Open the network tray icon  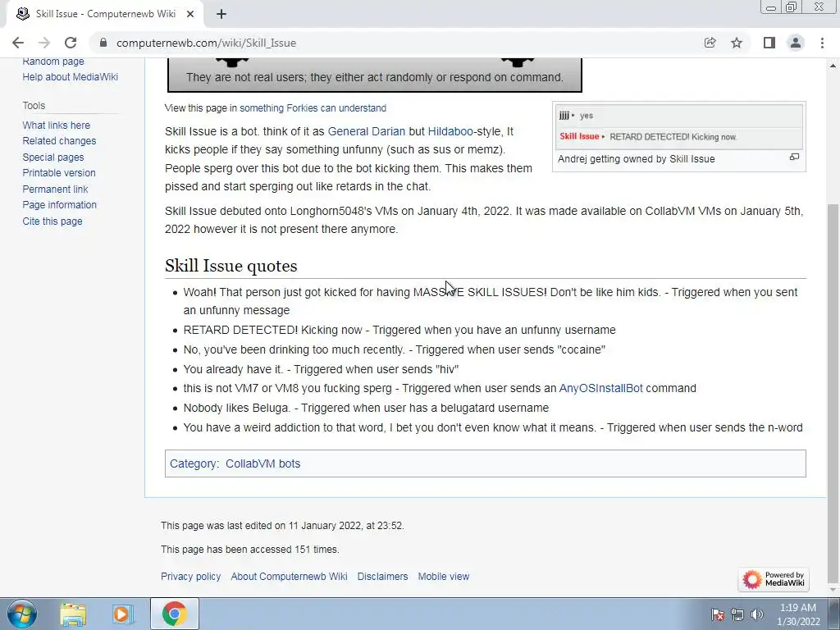(x=737, y=614)
